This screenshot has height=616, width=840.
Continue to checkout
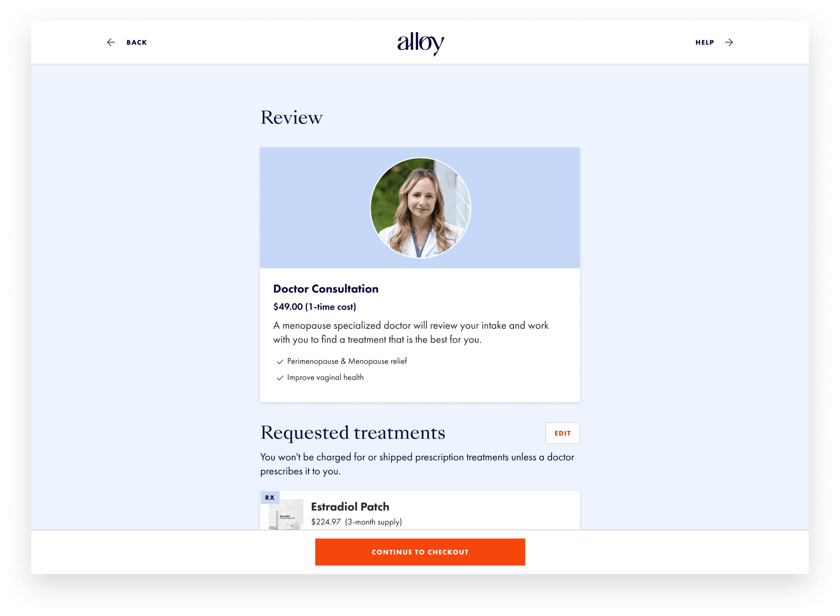[420, 552]
